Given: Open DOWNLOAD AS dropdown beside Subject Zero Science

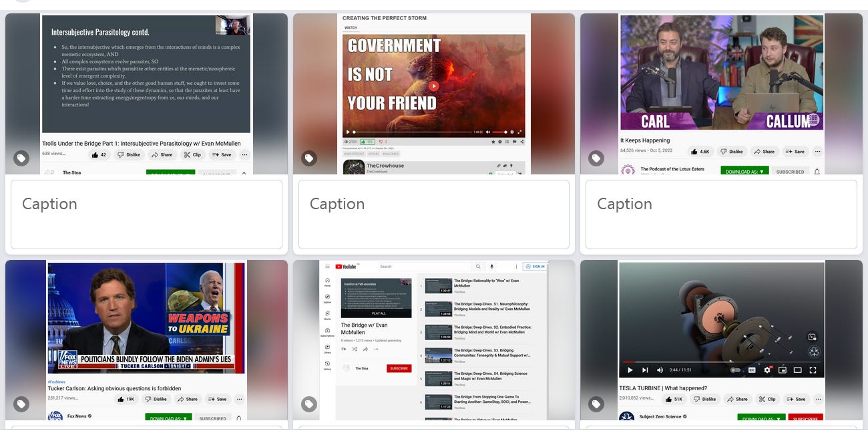Looking at the screenshot, I should pyautogui.click(x=761, y=418).
